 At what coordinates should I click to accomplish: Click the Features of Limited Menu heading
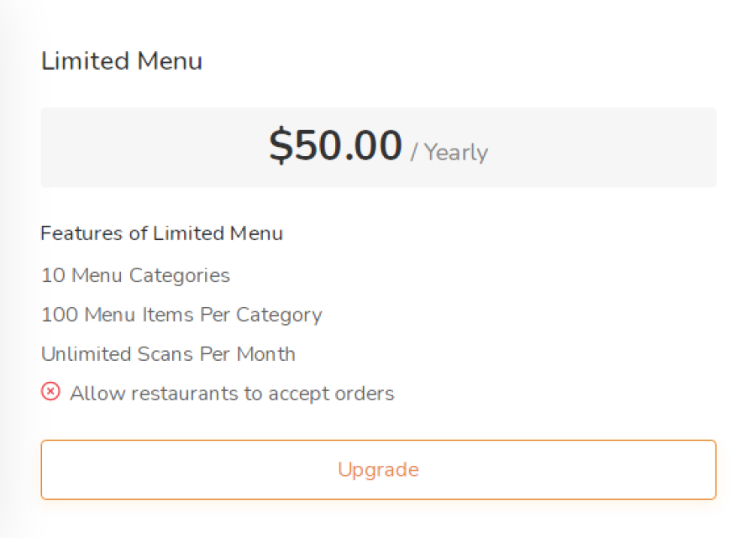point(161,233)
